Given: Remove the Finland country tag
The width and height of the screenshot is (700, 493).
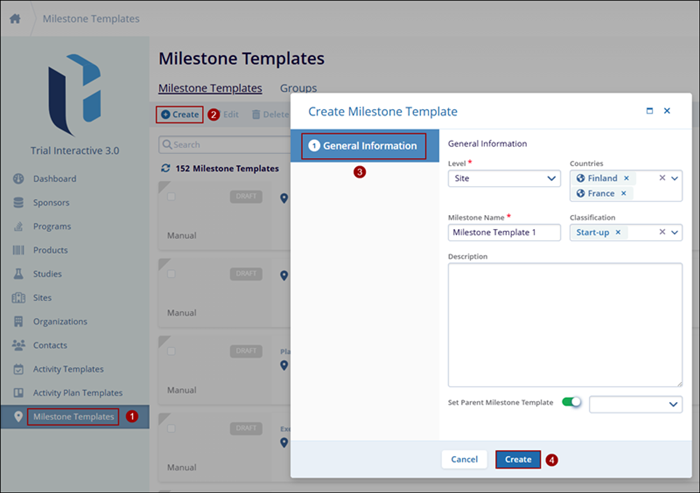Looking at the screenshot, I should click(626, 178).
